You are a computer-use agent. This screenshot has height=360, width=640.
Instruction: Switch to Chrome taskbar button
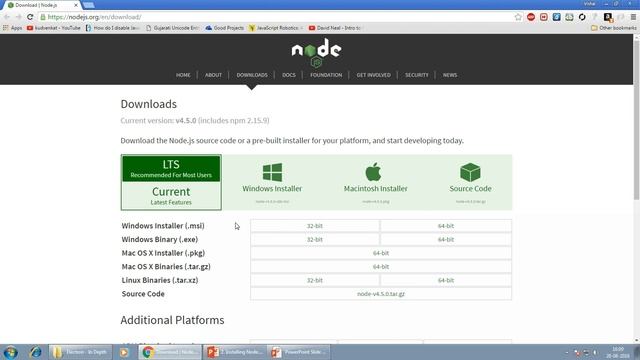coord(170,352)
